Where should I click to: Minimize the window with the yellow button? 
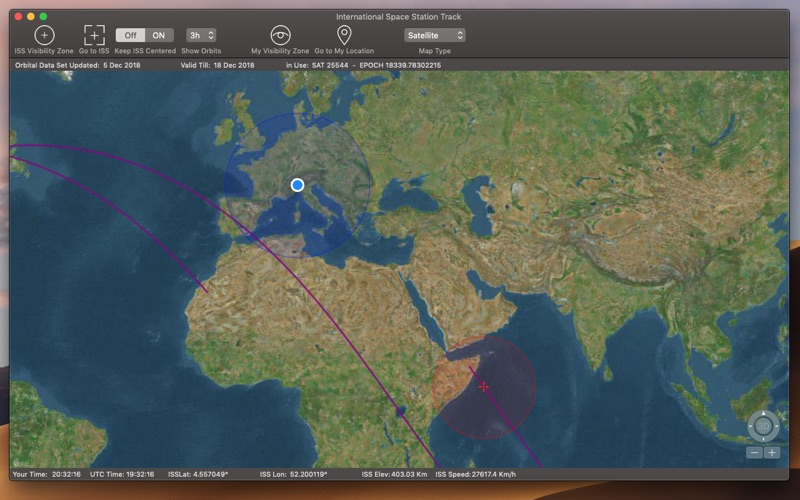click(x=31, y=17)
